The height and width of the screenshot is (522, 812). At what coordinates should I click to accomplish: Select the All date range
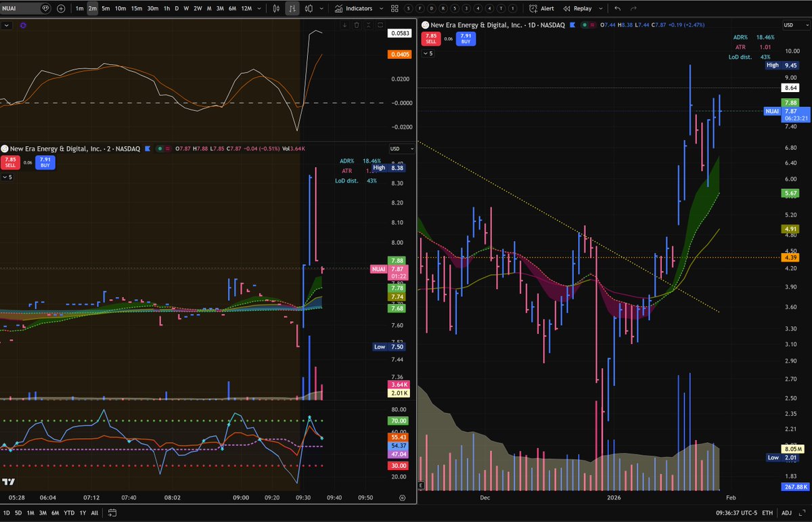coord(94,513)
